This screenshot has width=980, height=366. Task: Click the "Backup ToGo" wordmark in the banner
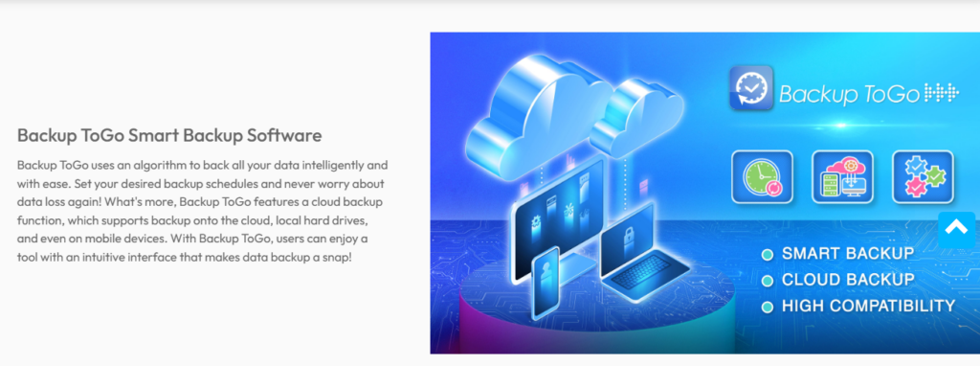[x=850, y=94]
